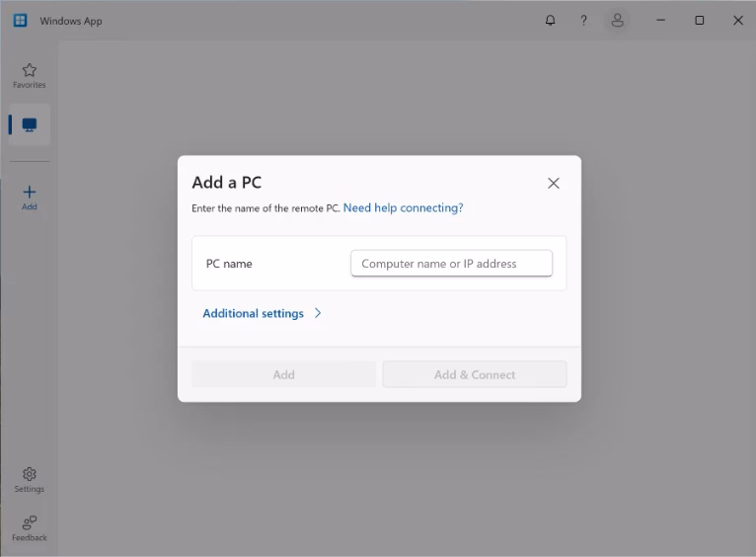Close the Add a PC dialog
Viewport: 756px width, 557px height.
coord(554,183)
